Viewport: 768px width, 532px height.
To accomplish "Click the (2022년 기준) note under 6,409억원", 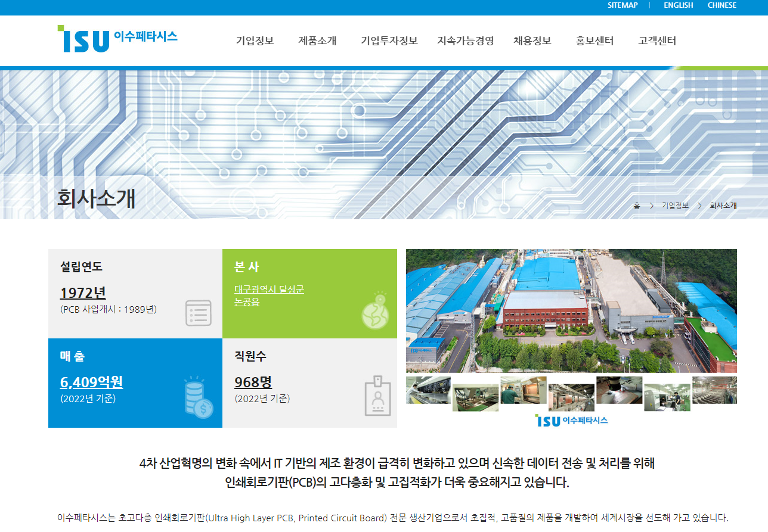I will pos(88,399).
